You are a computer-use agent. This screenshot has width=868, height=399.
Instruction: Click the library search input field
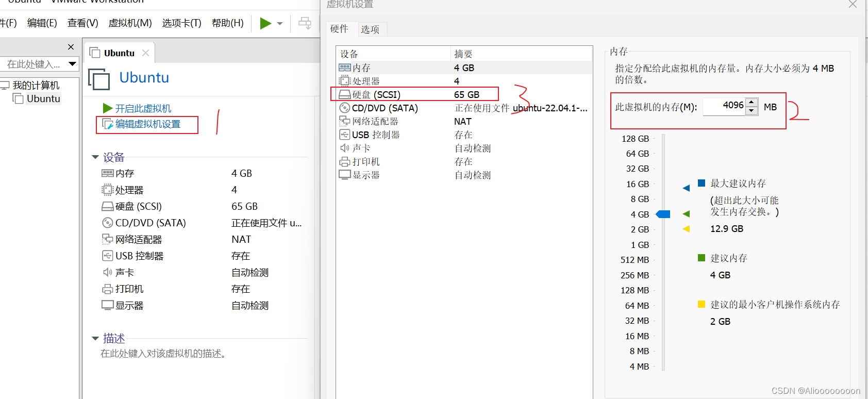(34, 64)
